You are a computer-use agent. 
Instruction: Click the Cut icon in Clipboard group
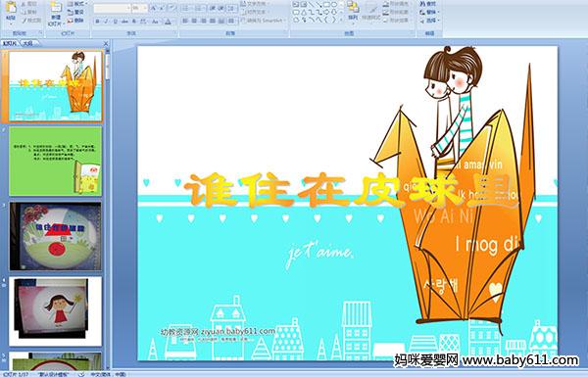[24, 4]
